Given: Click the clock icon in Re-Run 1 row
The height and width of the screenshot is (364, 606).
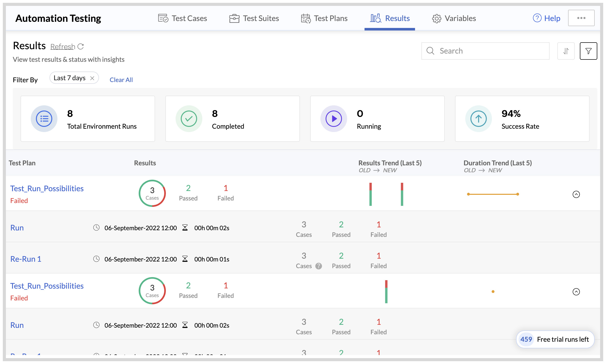Looking at the screenshot, I should tap(96, 259).
